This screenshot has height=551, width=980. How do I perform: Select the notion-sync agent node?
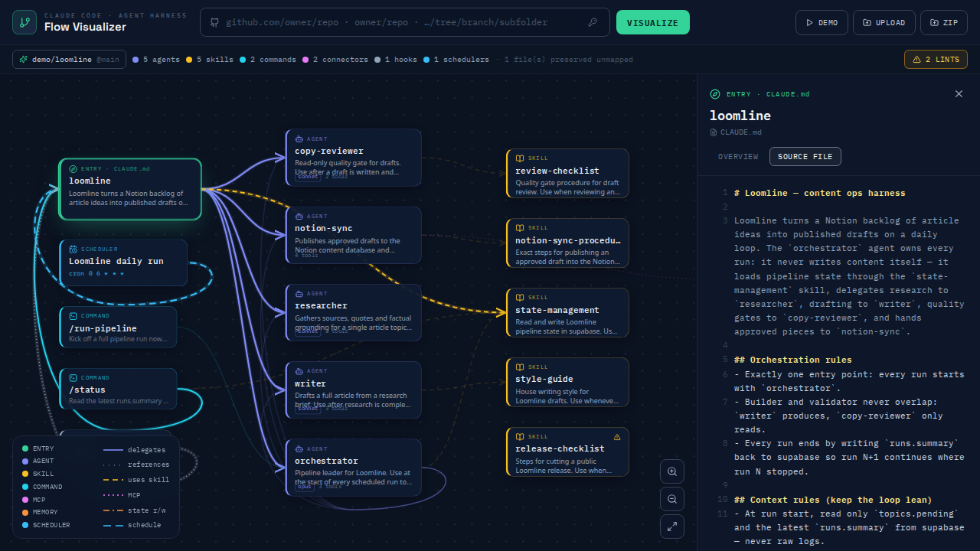(353, 235)
